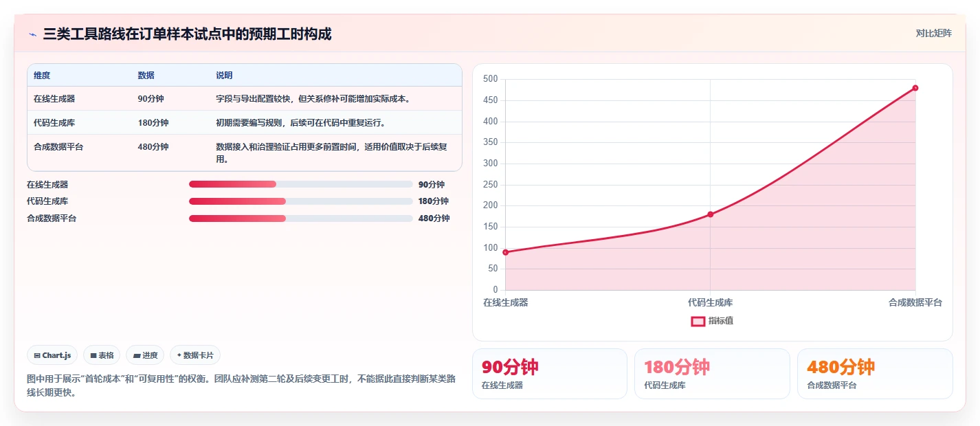
Task: Click the 说明 table column header
Action: [x=224, y=76]
